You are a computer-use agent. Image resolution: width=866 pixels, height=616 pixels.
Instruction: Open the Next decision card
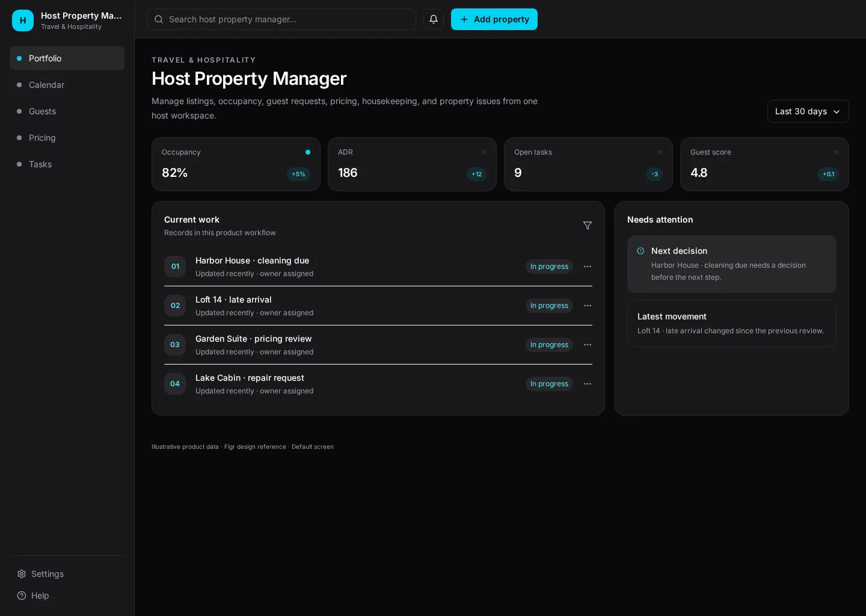[732, 264]
